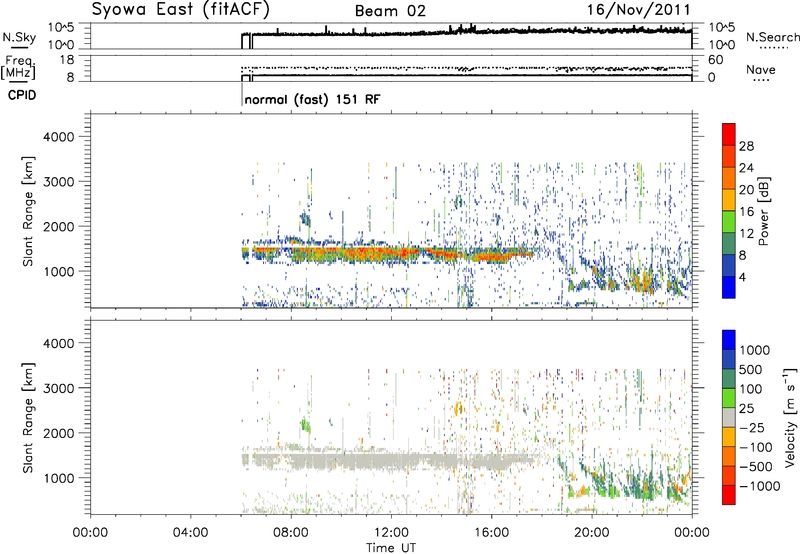Click the 'Nave' legend label

pyautogui.click(x=760, y=69)
